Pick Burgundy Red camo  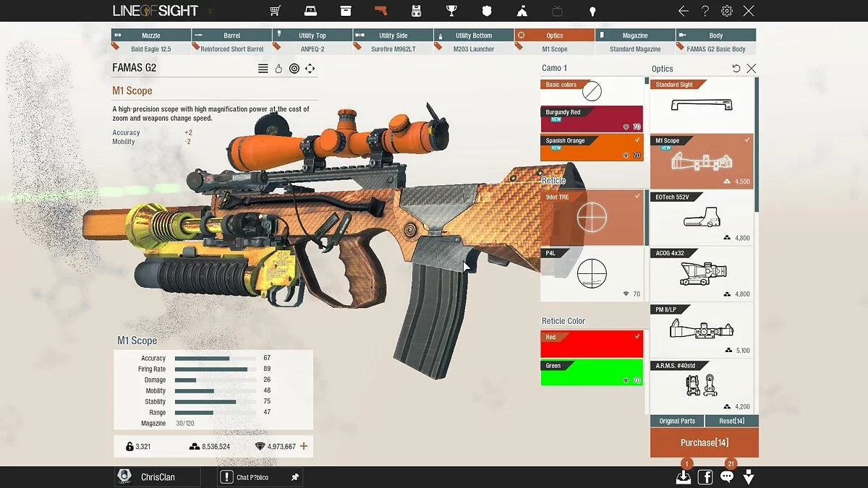pos(592,119)
